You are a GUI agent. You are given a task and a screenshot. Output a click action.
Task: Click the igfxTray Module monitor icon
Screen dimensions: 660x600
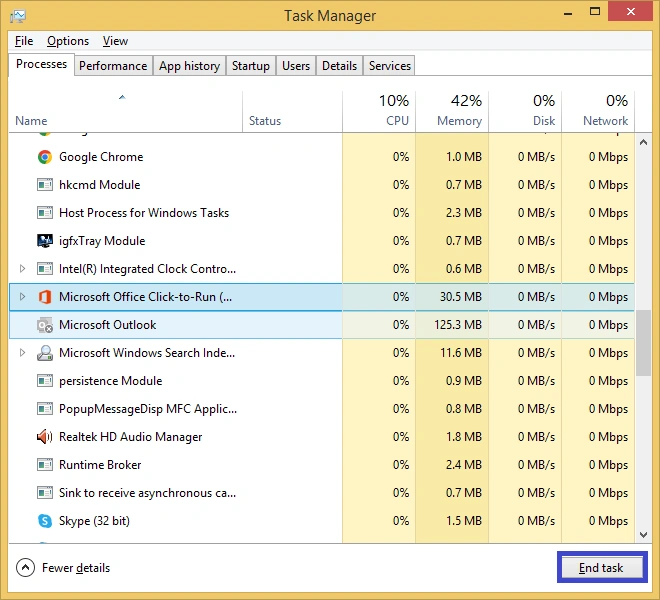[45, 241]
